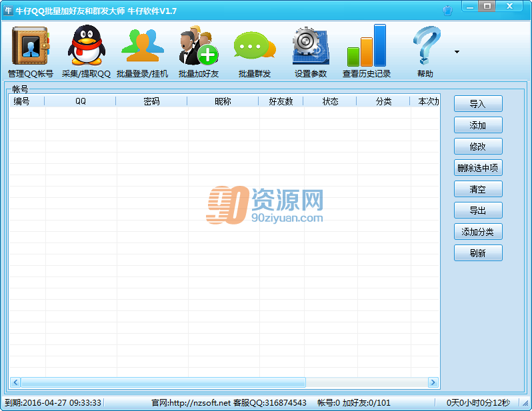This screenshot has width=532, height=411.
Task: Click the horizontal scrollbar thumb
Action: tap(163, 382)
